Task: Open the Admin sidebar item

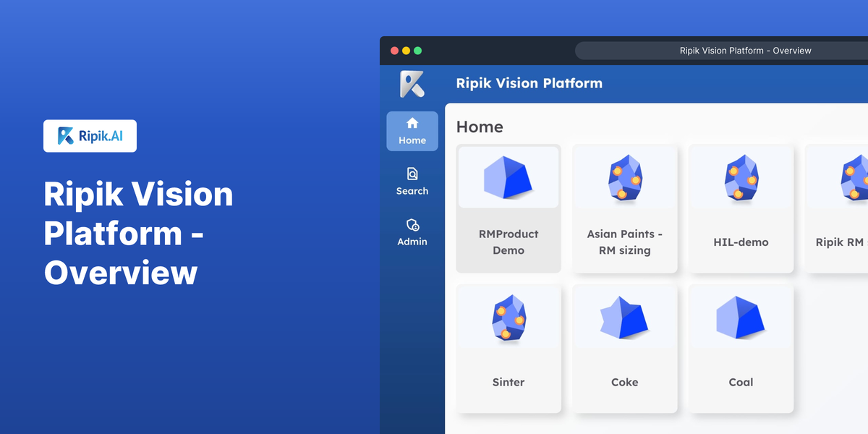Action: [412, 232]
